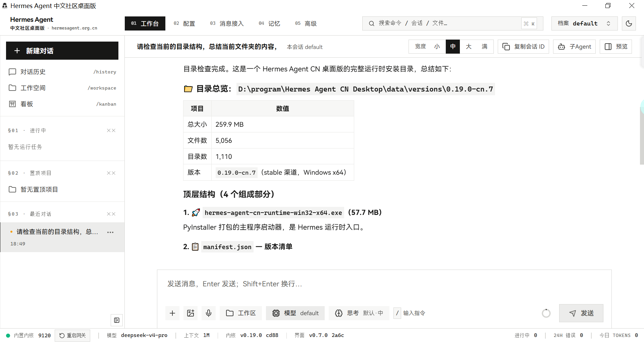Screen dimensions: 644x342
Task: Attach an image to the message
Action: [191, 313]
